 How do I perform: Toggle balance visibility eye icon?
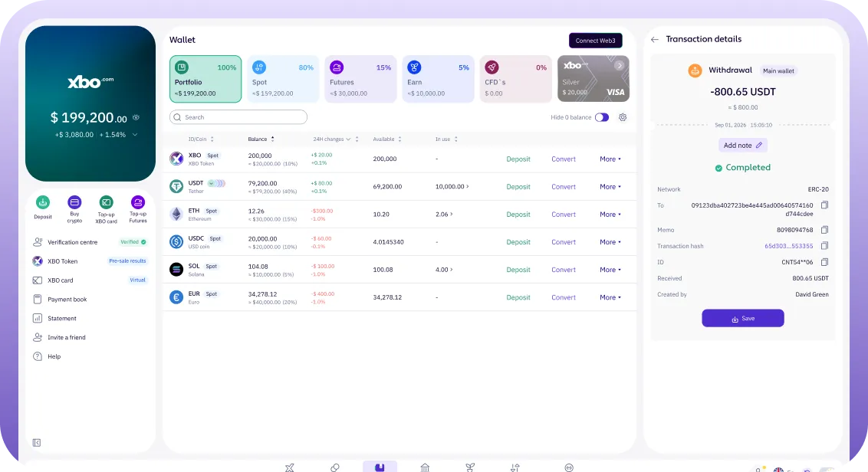tap(136, 117)
